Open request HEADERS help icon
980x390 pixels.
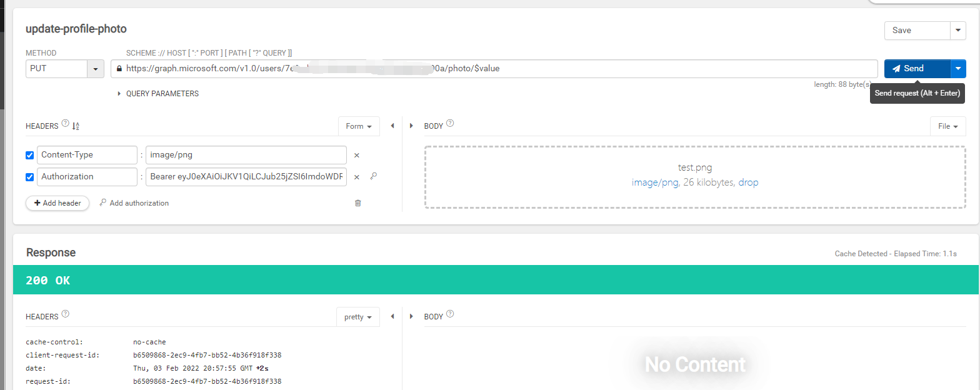pos(66,124)
